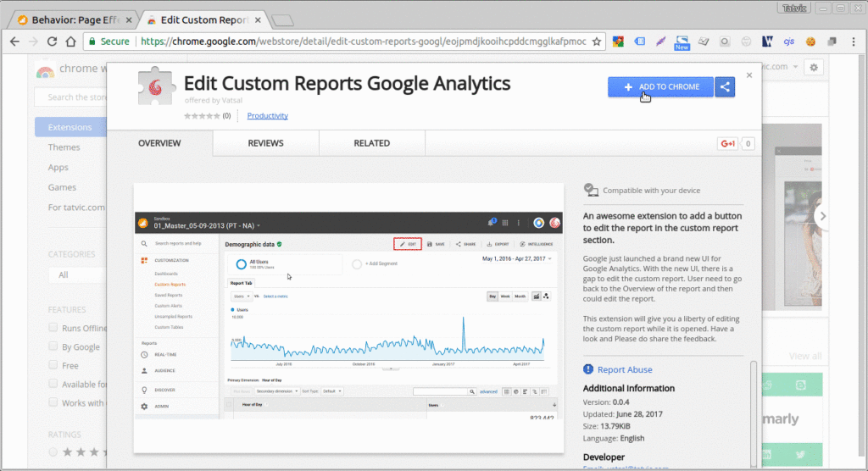Screen dimensions: 868x471
Task: Click the developer email link
Action: (x=626, y=468)
